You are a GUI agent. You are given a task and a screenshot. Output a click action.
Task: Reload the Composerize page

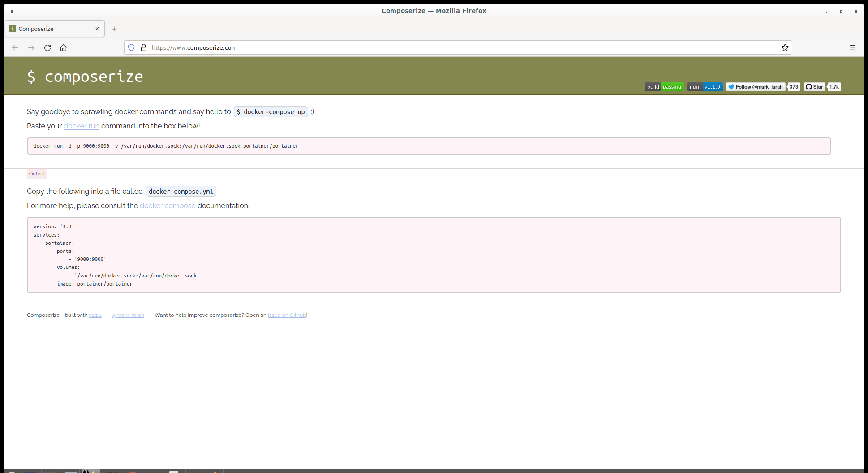click(47, 47)
